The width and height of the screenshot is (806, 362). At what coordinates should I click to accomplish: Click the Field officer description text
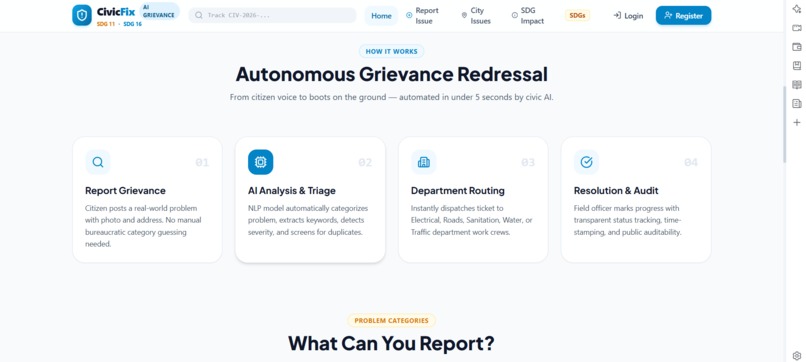point(628,220)
